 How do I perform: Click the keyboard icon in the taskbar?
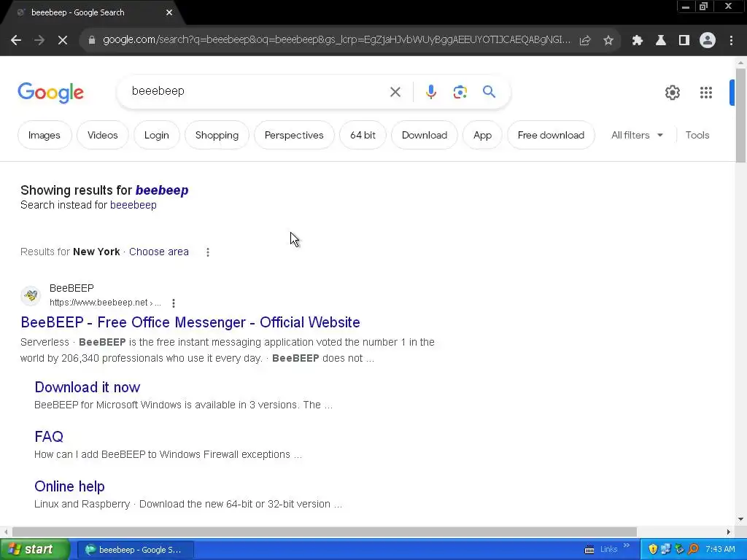[x=589, y=550]
